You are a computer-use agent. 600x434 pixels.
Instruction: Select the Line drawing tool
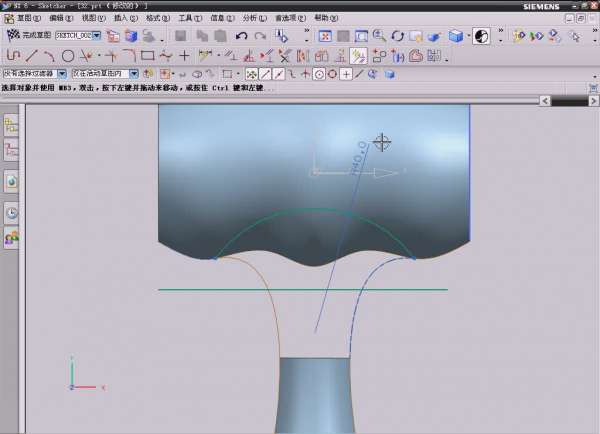tap(31, 55)
